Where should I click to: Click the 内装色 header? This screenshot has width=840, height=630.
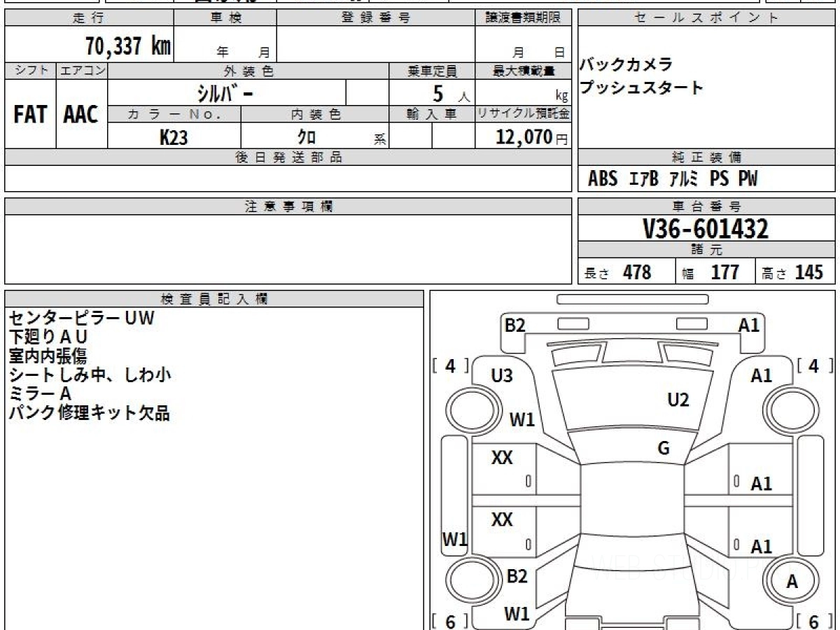click(315, 114)
